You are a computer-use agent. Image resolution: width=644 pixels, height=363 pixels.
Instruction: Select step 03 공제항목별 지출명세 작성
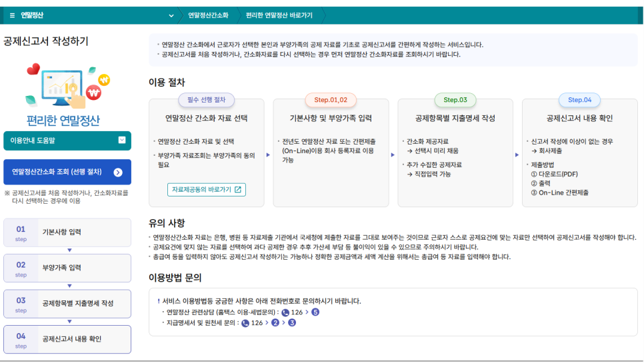click(x=67, y=304)
